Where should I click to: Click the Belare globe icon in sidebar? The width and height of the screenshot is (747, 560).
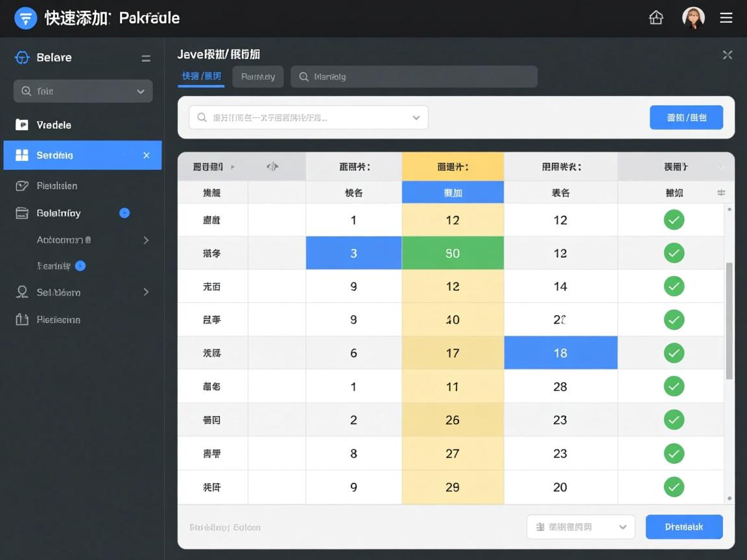click(x=22, y=58)
